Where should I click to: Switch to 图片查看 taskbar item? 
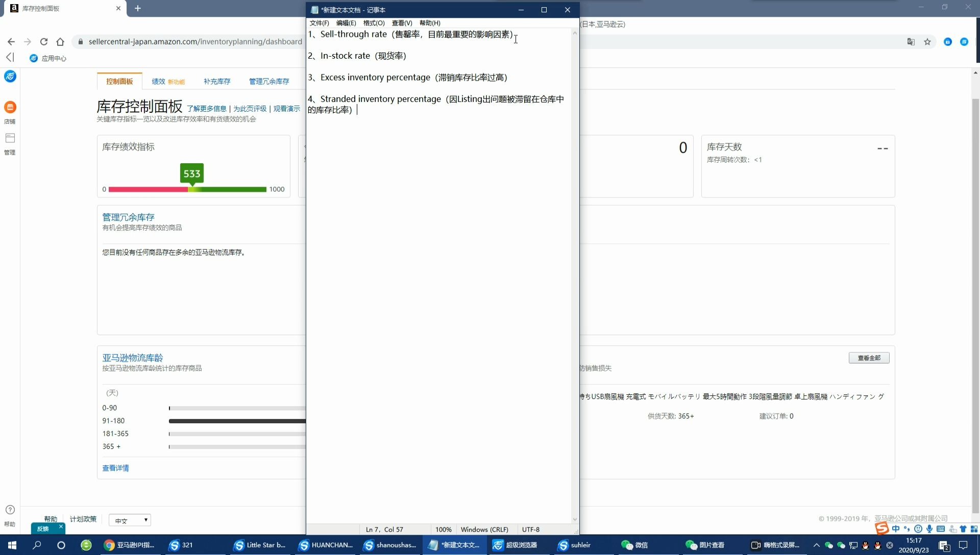705,545
